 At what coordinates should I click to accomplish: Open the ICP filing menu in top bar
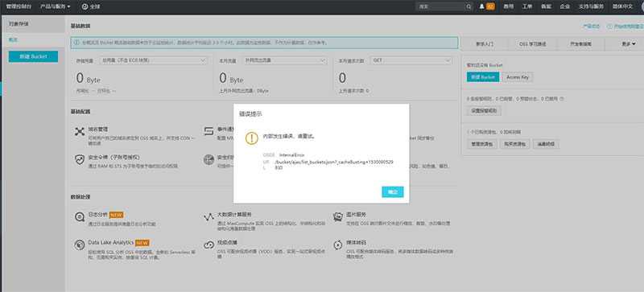pos(546,6)
